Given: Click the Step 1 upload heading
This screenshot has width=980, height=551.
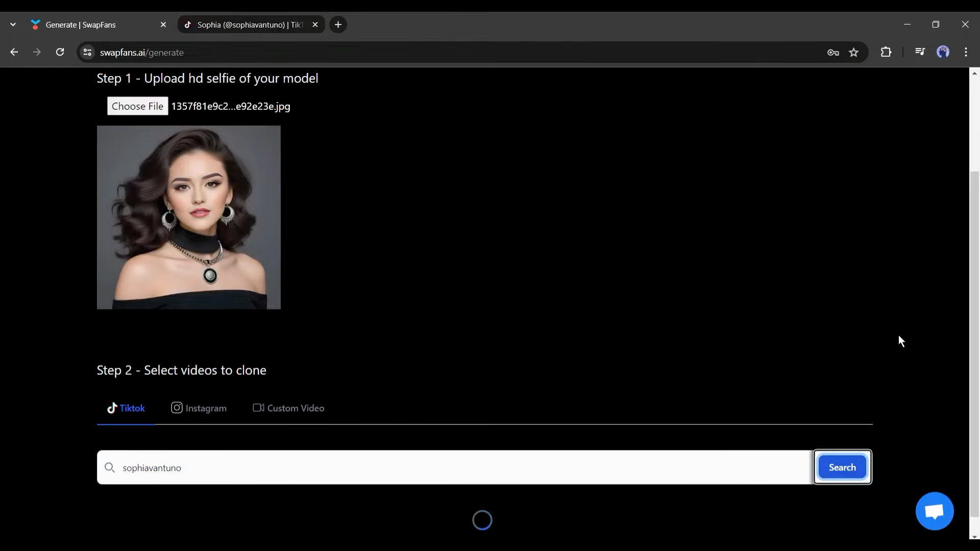Looking at the screenshot, I should (x=207, y=78).
